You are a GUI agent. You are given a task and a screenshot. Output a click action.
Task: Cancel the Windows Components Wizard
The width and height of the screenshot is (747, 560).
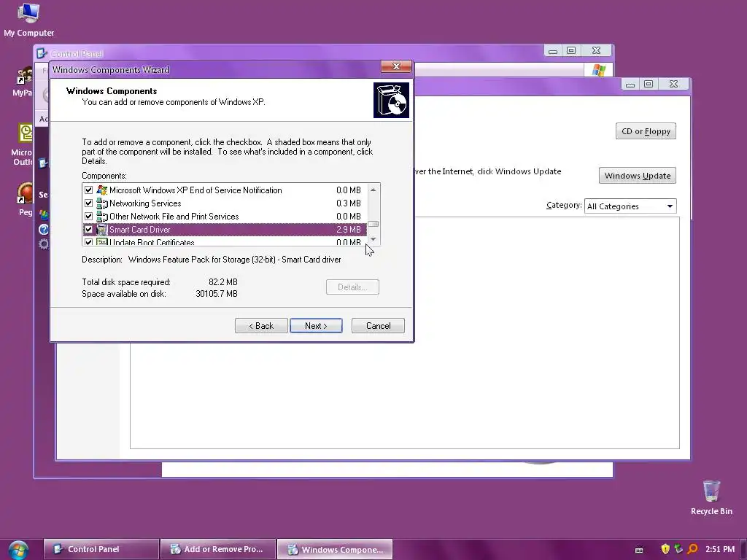[x=378, y=326]
